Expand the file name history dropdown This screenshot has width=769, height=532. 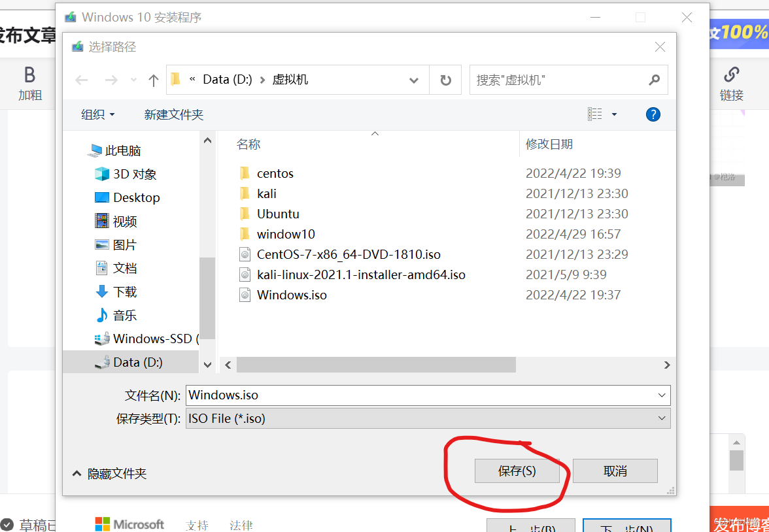(x=662, y=395)
